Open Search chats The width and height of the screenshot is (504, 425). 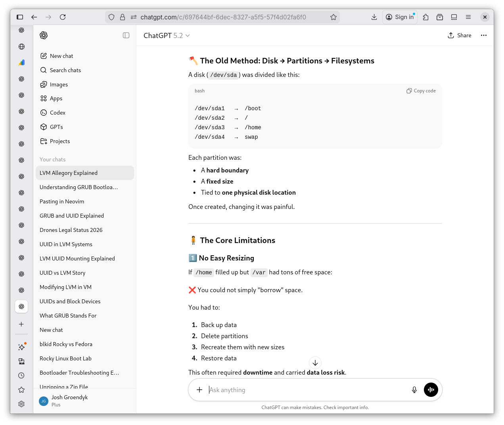(x=65, y=70)
